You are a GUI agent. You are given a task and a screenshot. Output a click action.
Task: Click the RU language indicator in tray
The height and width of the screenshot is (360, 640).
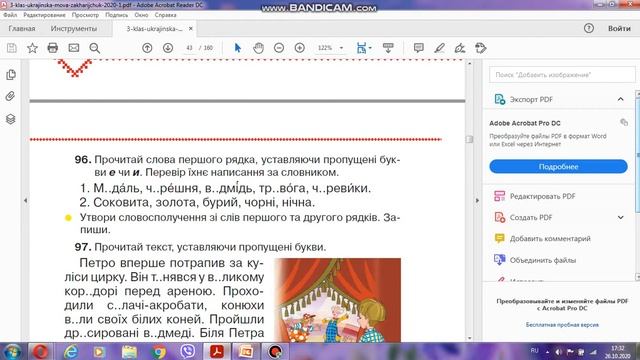tap(535, 351)
